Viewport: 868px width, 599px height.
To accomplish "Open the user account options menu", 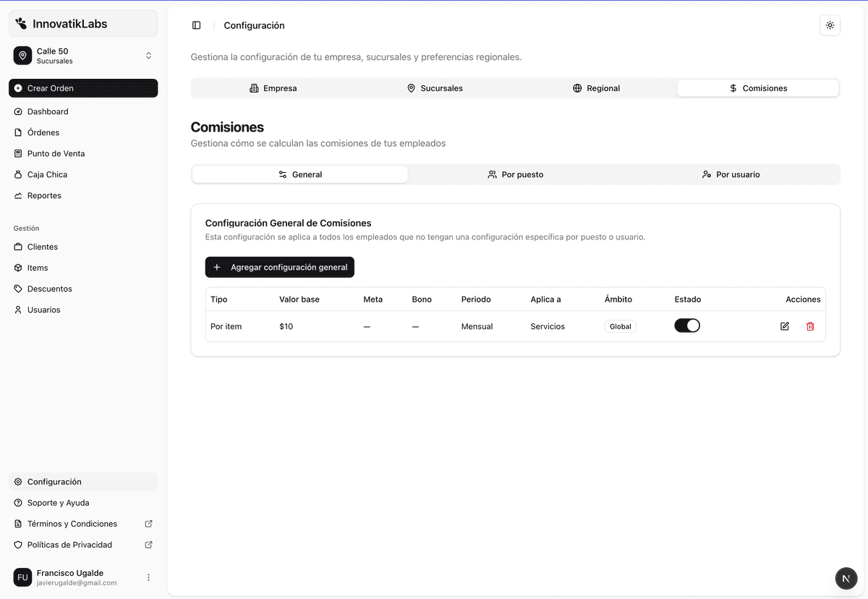I will (148, 577).
